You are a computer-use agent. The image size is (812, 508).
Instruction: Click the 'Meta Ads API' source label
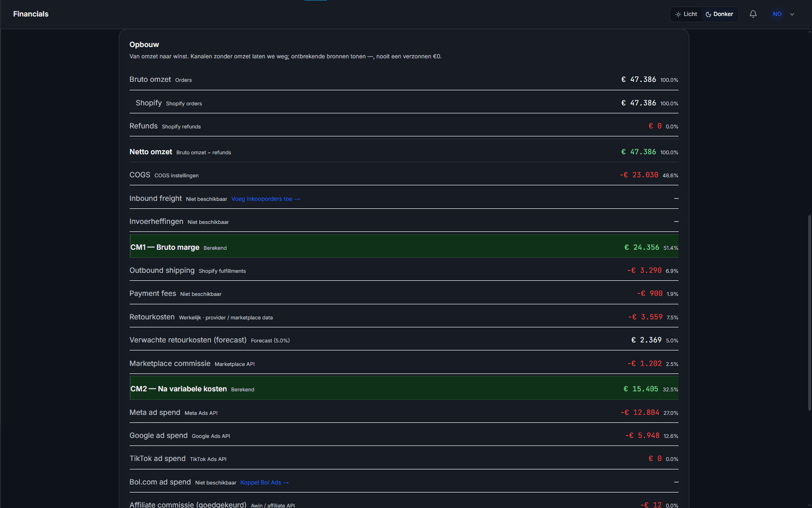point(201,413)
